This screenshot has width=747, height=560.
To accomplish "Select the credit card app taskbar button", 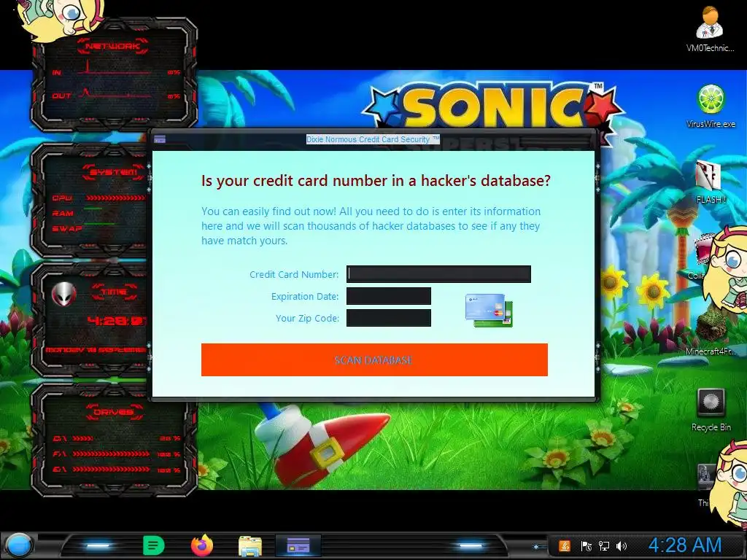I will (298, 546).
